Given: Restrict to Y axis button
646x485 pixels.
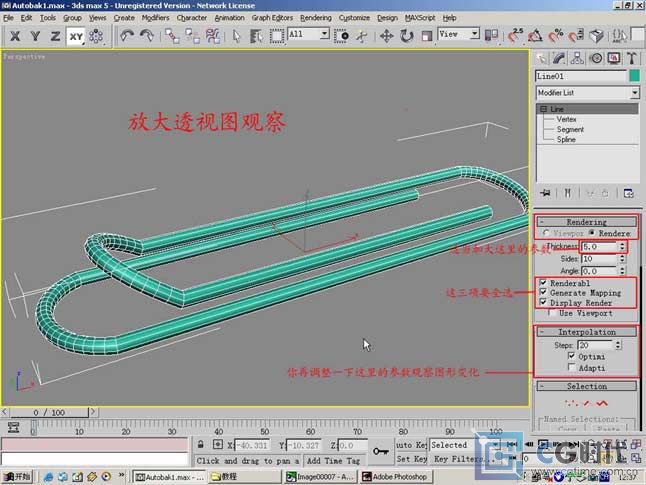Looking at the screenshot, I should [x=35, y=36].
